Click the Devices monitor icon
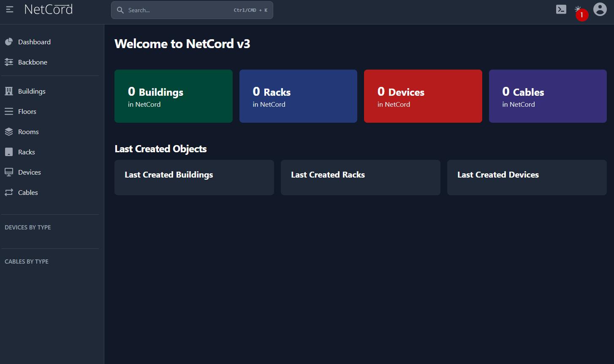This screenshot has height=364, width=614. click(x=9, y=172)
